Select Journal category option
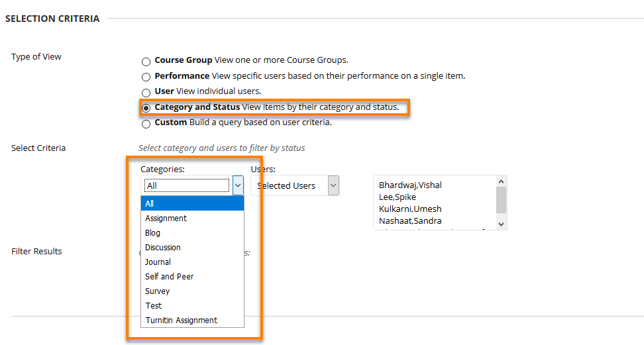The height and width of the screenshot is (345, 644). click(192, 262)
